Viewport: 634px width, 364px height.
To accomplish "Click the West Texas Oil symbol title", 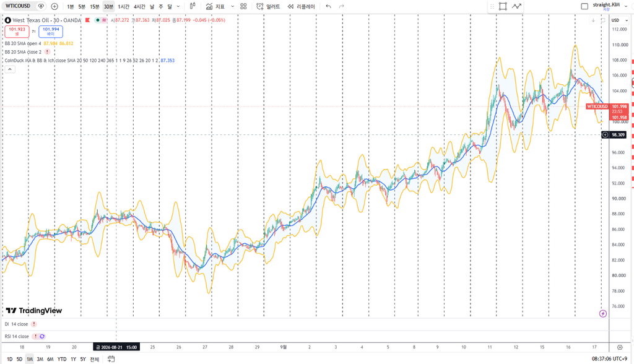I will tap(46, 20).
